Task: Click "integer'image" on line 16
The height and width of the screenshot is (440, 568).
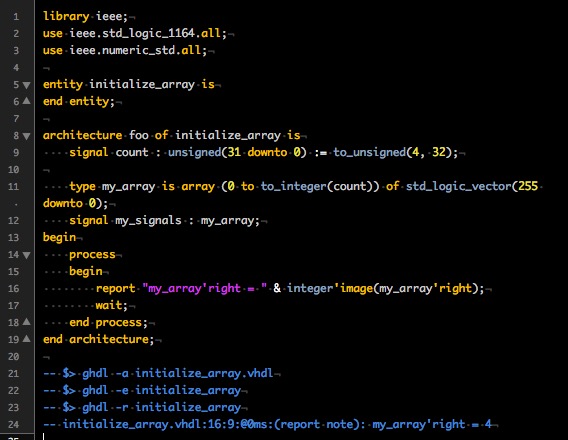Action: [x=330, y=288]
